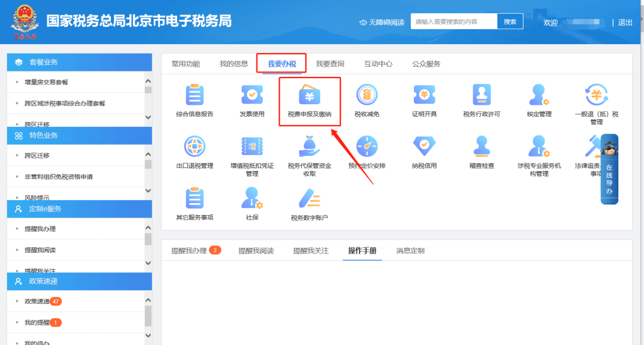The width and height of the screenshot is (644, 345).
Task: Open 税务行政许可 icon
Action: 482,95
